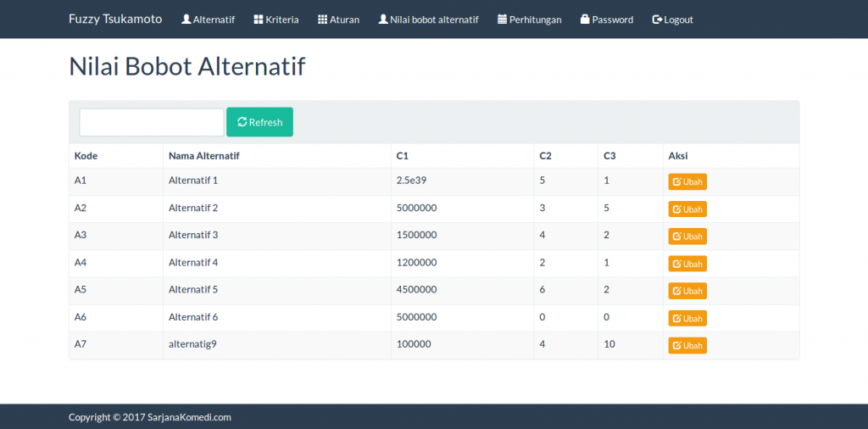868x429 pixels.
Task: Edit row A2 with Ubah button
Action: 687,209
